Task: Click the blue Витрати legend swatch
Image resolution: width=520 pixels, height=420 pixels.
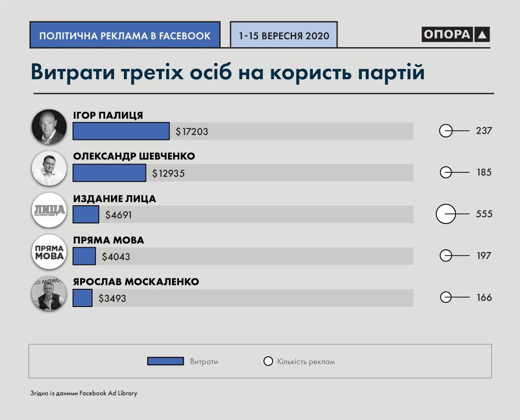Action: (x=166, y=362)
